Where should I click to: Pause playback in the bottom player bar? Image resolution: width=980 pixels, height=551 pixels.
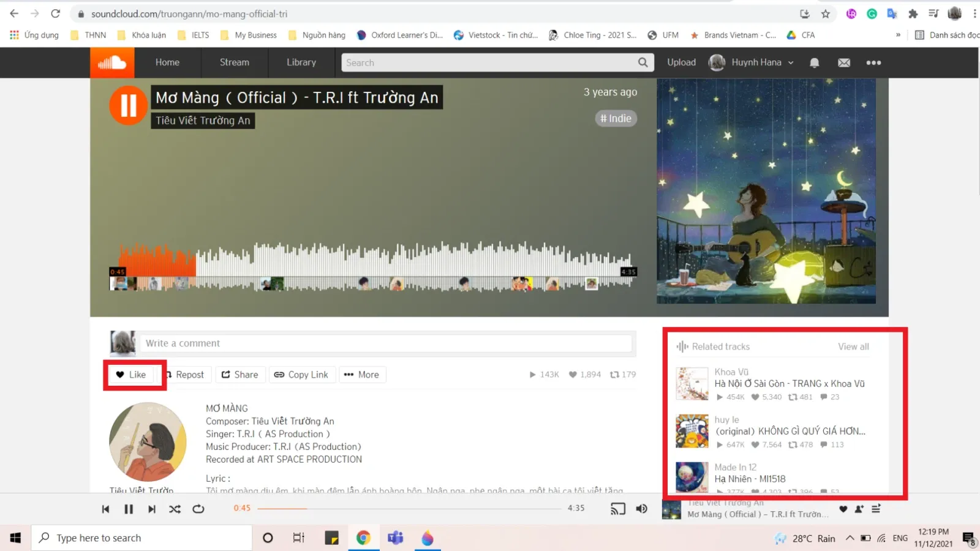point(129,509)
